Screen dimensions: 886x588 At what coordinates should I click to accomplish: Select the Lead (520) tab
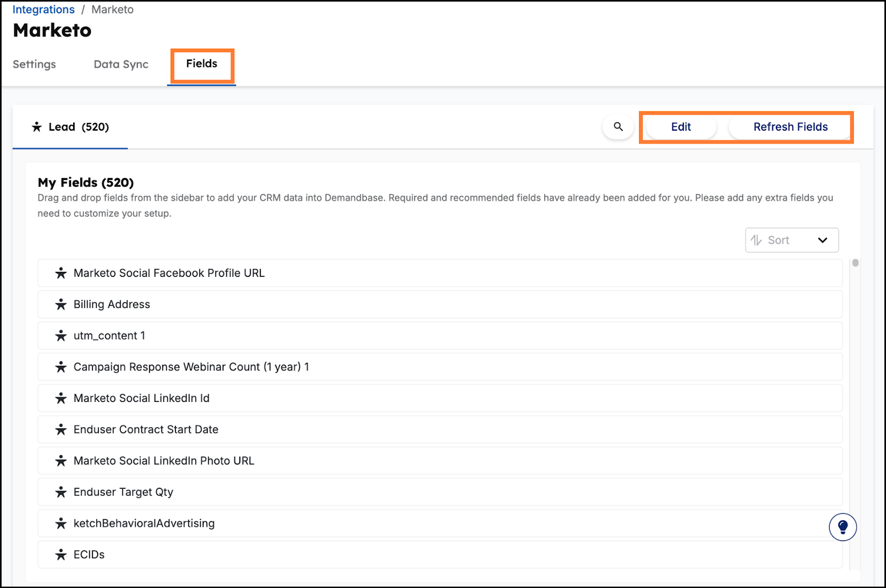click(x=70, y=127)
